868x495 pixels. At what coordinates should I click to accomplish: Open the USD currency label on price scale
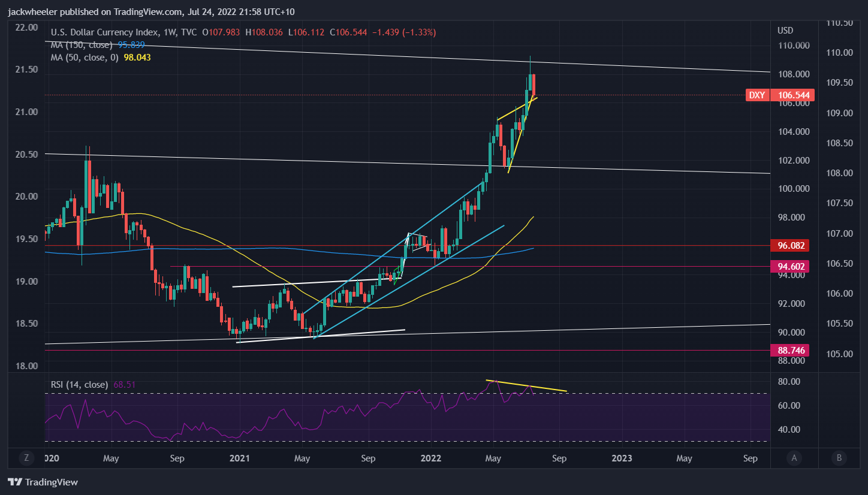[785, 30]
